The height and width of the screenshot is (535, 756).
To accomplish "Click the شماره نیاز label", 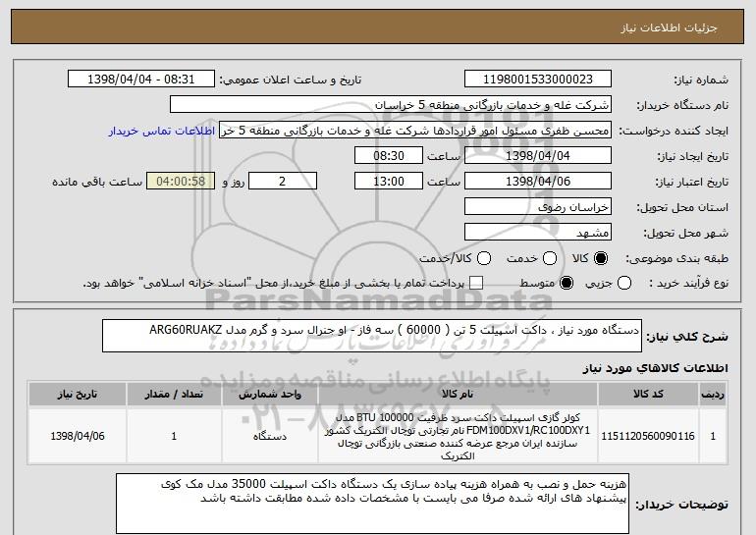I will (699, 80).
